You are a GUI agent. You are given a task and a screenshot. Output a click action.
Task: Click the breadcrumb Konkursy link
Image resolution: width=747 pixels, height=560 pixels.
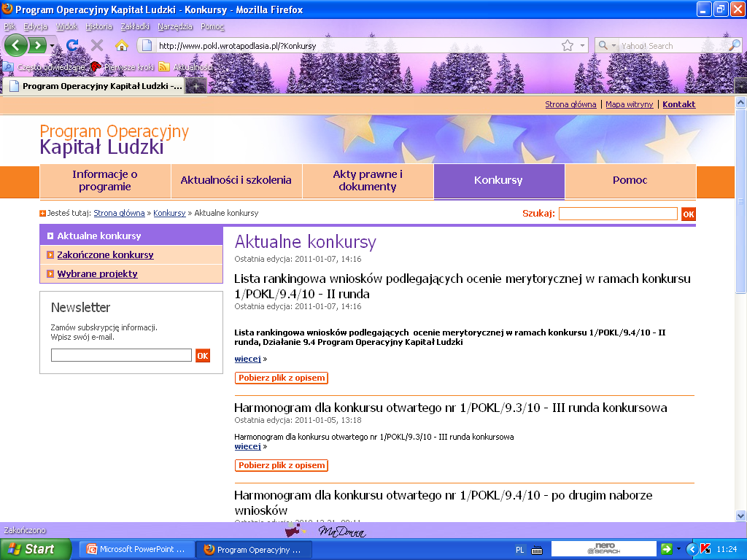tap(169, 213)
